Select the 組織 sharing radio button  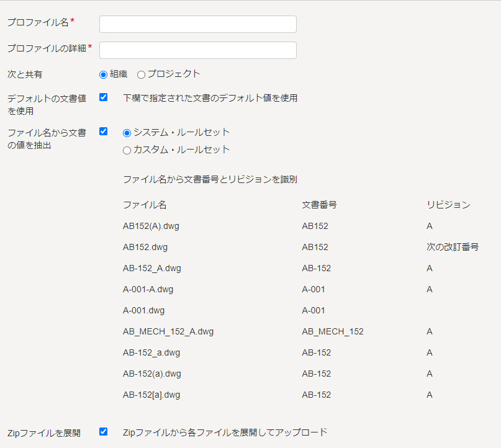pyautogui.click(x=103, y=74)
